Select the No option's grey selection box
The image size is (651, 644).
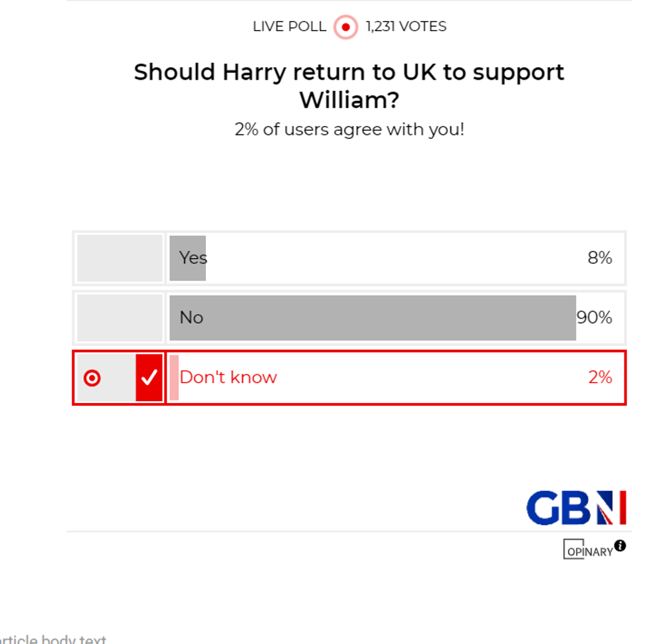[x=120, y=317]
